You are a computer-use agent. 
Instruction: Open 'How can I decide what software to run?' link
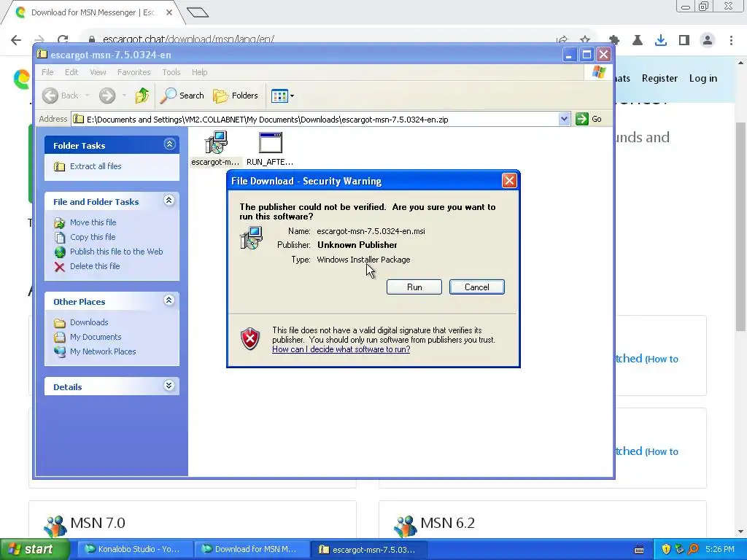[x=341, y=349]
